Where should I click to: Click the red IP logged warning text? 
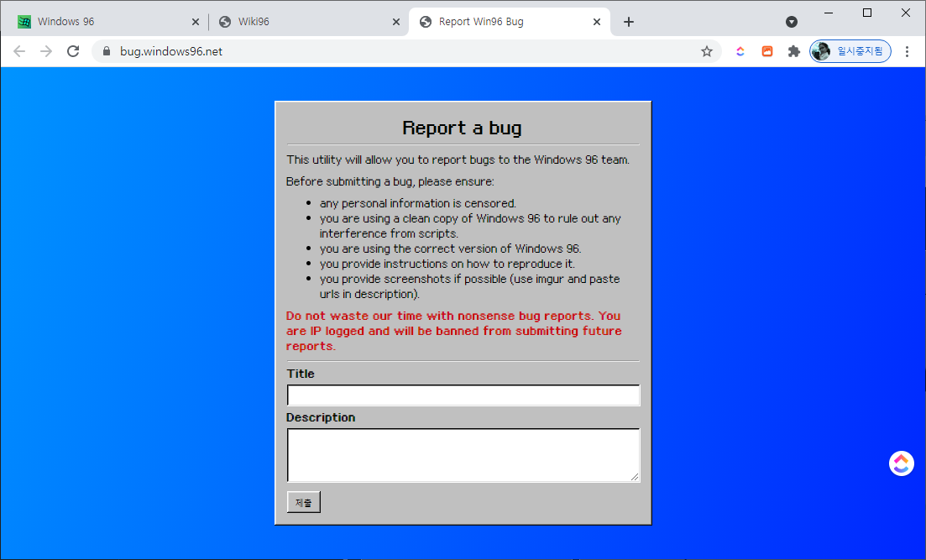pyautogui.click(x=453, y=331)
